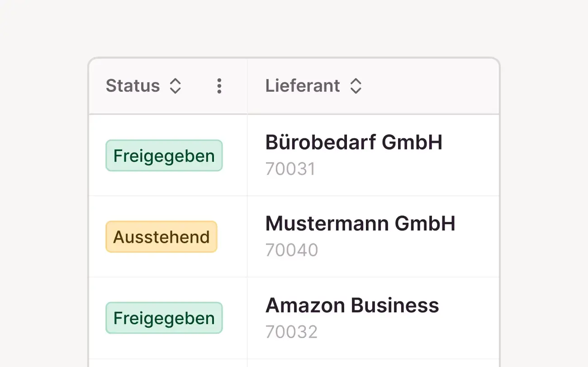Viewport: 588px width, 367px height.
Task: Open the Bürobedarf GmbH supplier name
Action: pos(354,142)
